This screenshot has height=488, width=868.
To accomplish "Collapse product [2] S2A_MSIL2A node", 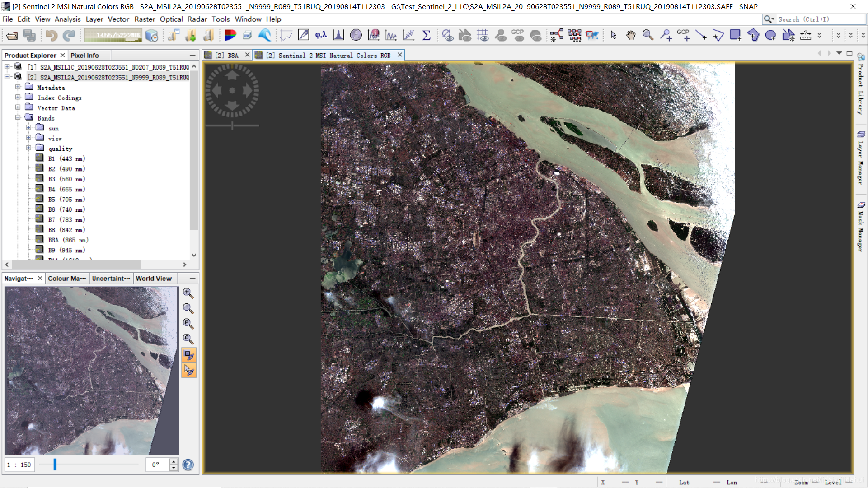I will pos(7,77).
